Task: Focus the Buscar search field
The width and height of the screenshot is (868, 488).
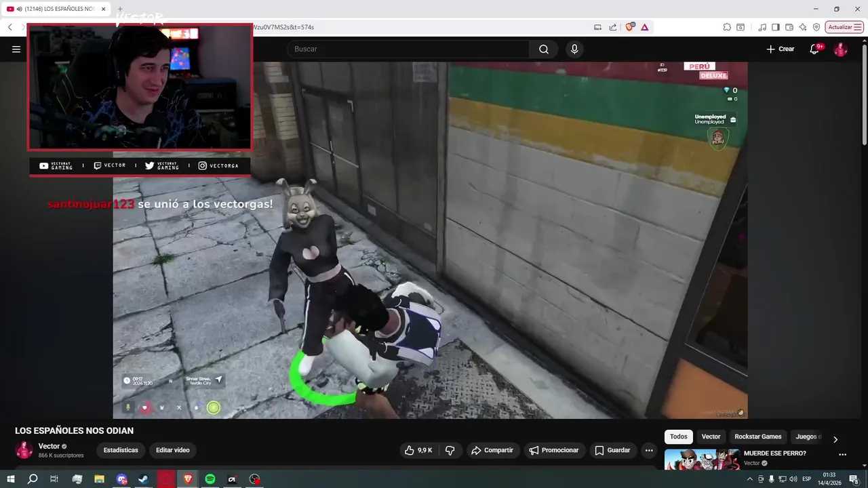Action: click(x=408, y=49)
